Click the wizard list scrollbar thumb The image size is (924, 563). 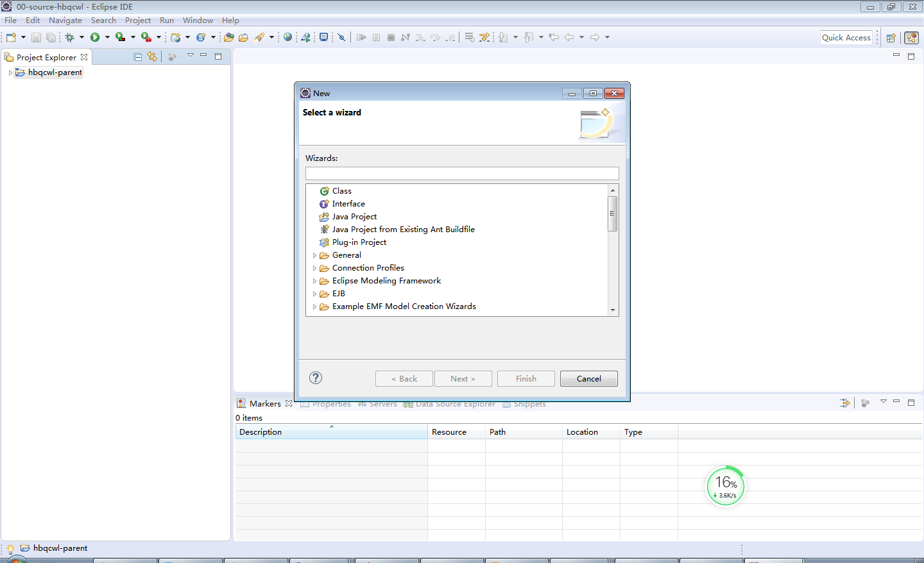tap(613, 214)
